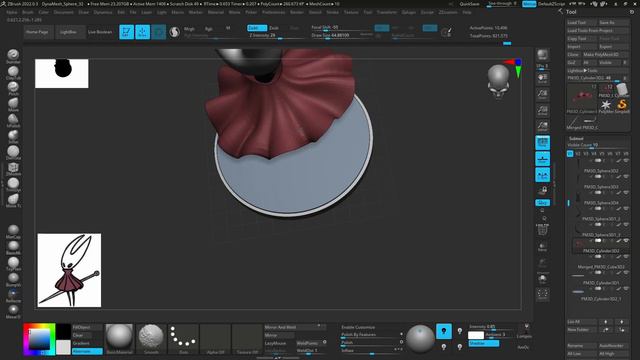Screen dimensions: 640x360
Task: Toggle Local Symmetry button
Action: (542, 175)
